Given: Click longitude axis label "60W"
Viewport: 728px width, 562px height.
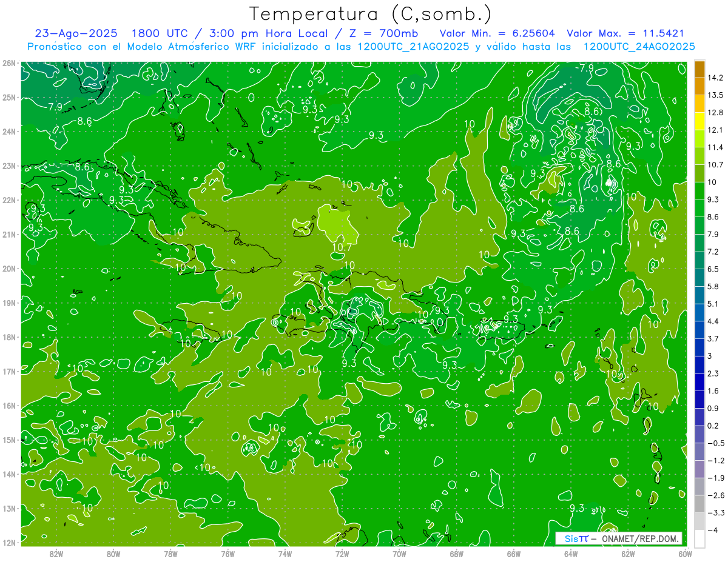Looking at the screenshot, I should pos(684,553).
